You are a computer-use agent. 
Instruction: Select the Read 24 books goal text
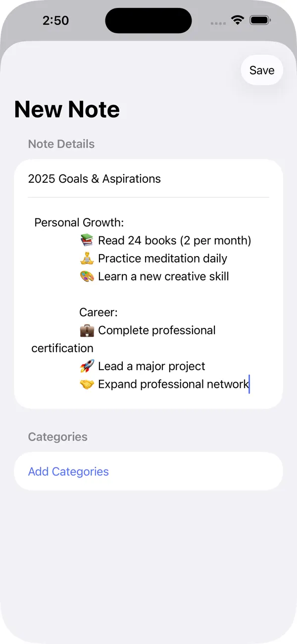click(174, 240)
